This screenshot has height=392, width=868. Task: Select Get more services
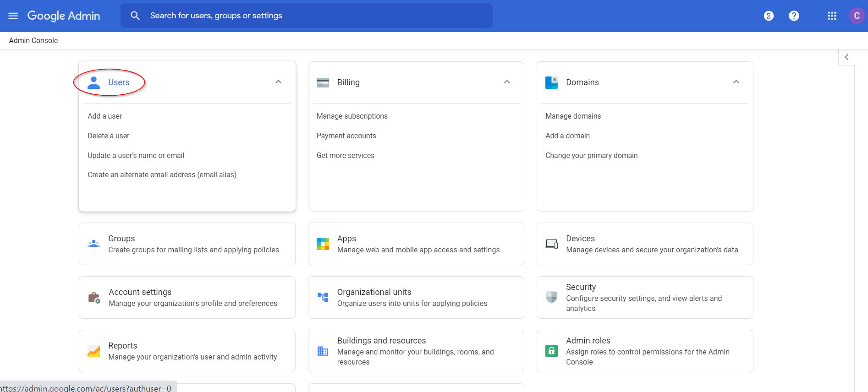[x=346, y=156]
